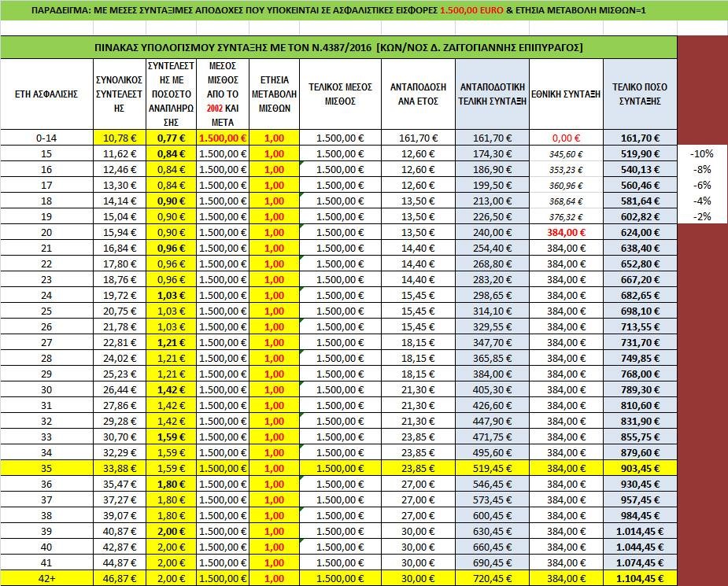Click the 0,77 € coefficient cell

coord(171,137)
